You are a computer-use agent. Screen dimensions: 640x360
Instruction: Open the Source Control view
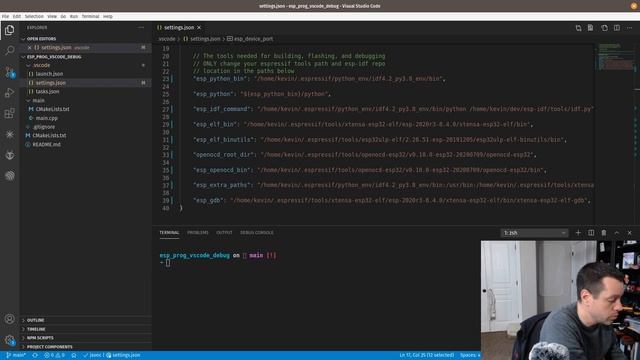9,72
